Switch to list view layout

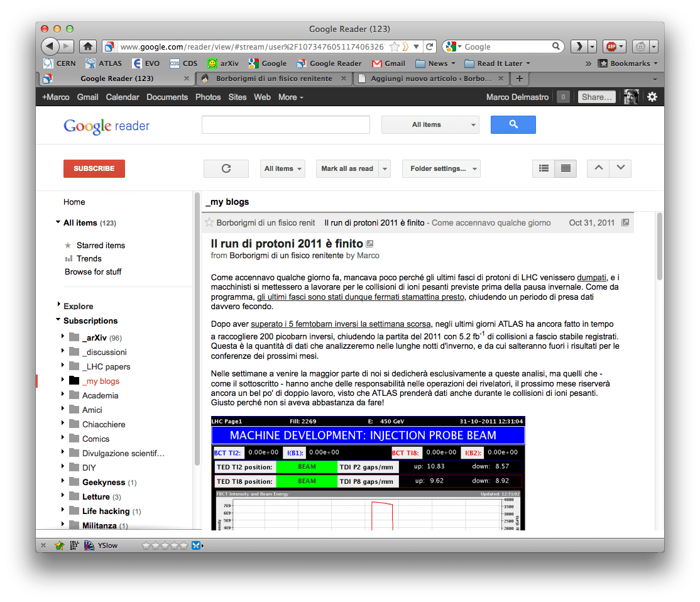544,168
